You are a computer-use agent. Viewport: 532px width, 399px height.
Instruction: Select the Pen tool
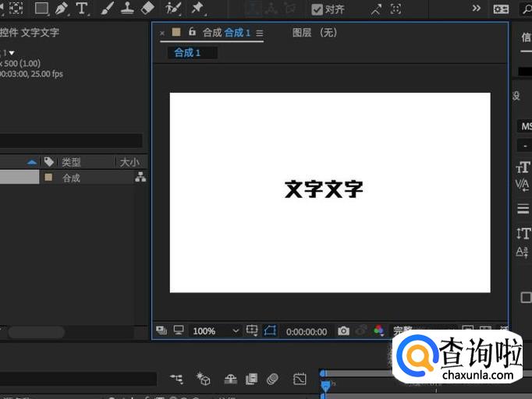tap(62, 9)
